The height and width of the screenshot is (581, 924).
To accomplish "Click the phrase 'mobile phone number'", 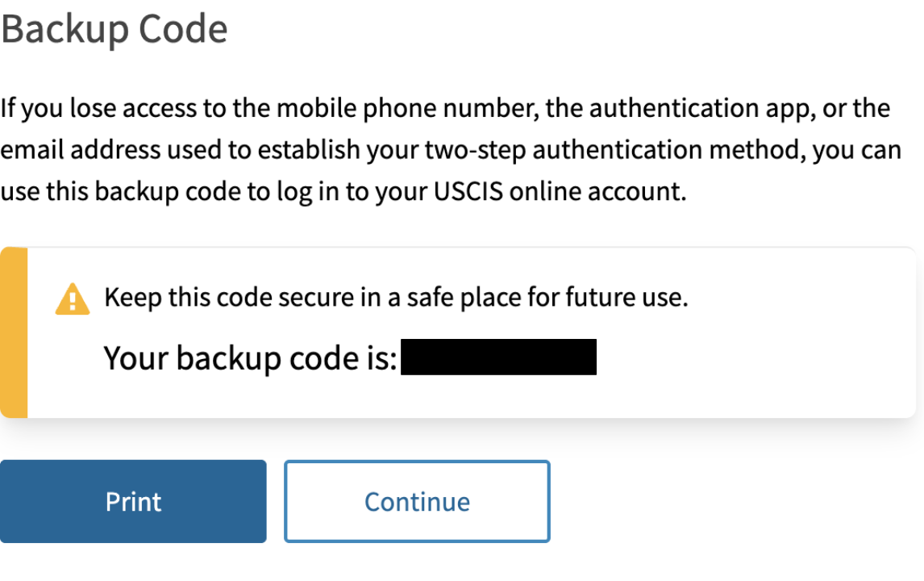I will (x=408, y=108).
